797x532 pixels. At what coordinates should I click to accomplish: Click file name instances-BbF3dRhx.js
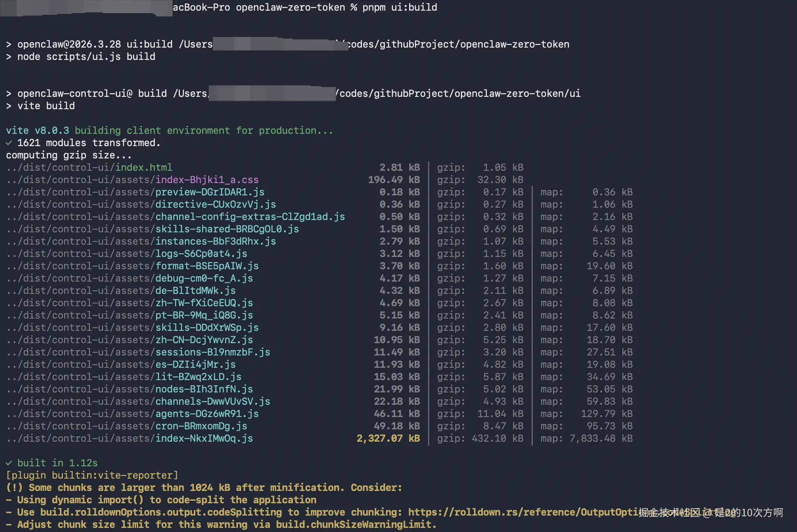[216, 241]
